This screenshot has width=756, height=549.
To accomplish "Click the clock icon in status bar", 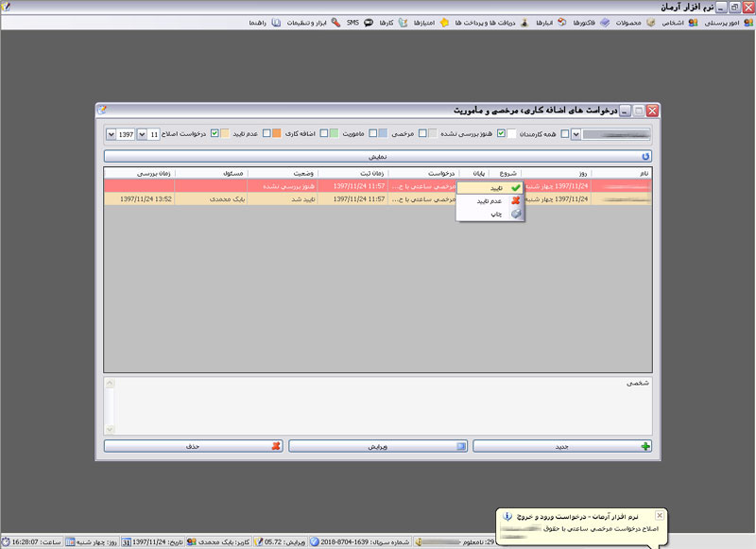I will click(x=6, y=542).
